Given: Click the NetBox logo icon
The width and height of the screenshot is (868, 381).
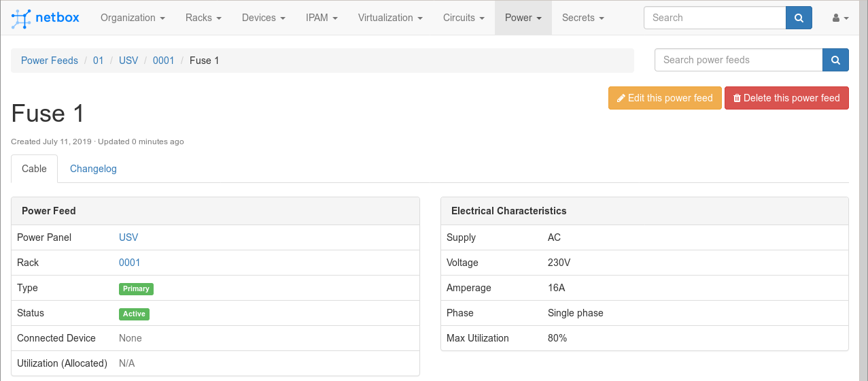Looking at the screenshot, I should coord(22,18).
